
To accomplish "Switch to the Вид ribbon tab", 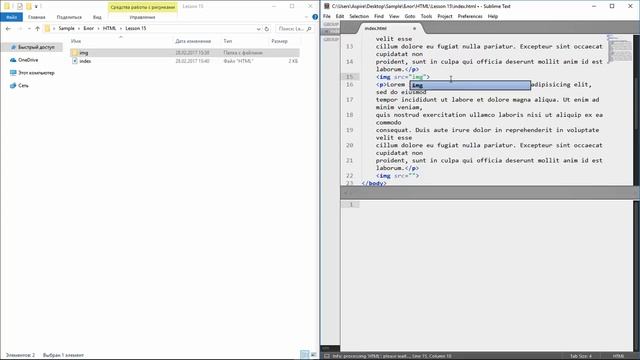I will click(x=97, y=17).
